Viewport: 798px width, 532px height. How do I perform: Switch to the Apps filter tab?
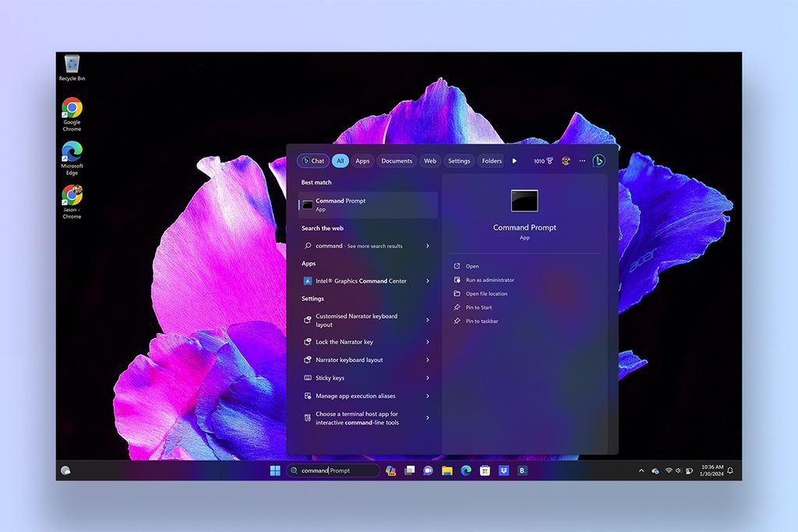click(362, 160)
